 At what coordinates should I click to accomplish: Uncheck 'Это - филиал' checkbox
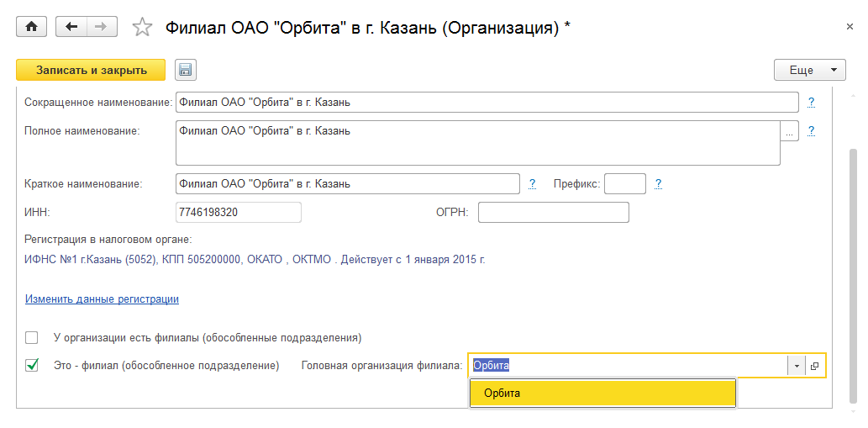pos(32,366)
